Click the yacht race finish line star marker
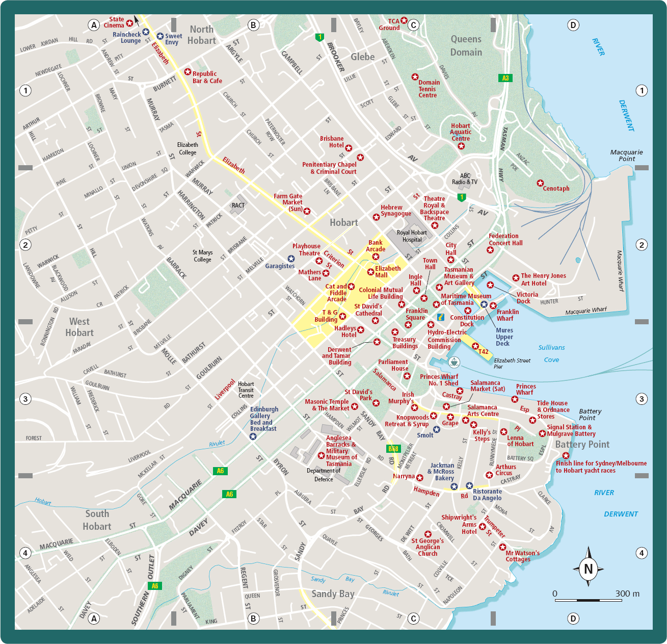Image resolution: width=667 pixels, height=644 pixels. pyautogui.click(x=566, y=456)
